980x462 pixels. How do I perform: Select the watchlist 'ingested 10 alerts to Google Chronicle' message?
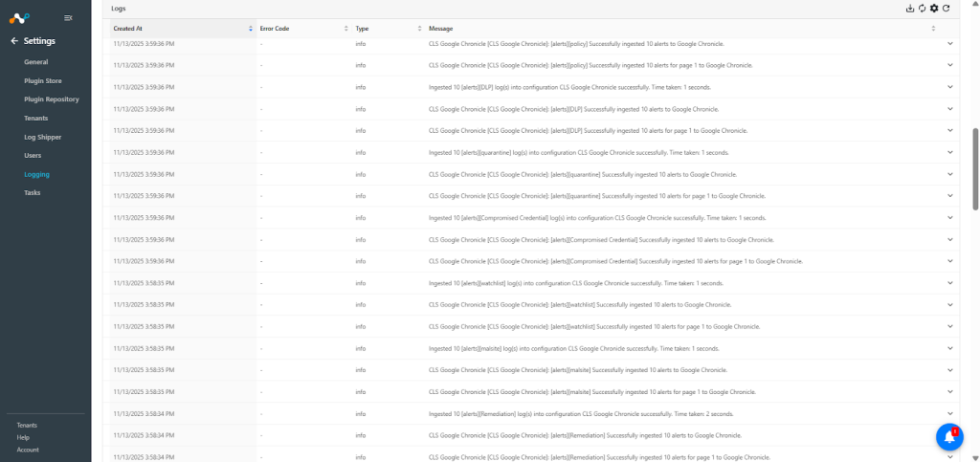tap(580, 305)
